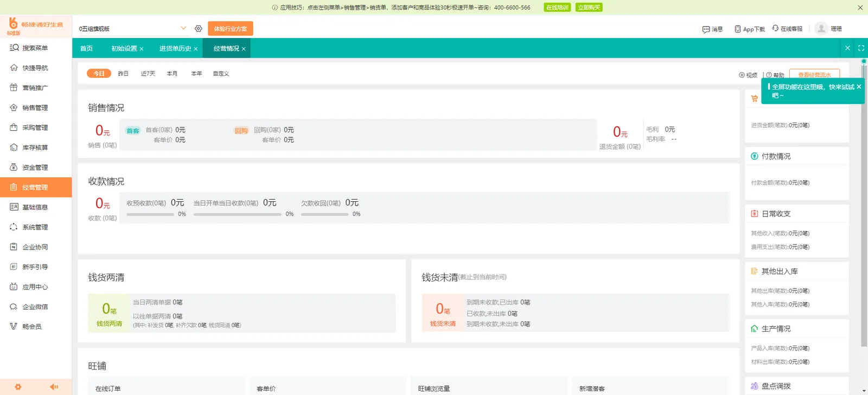
Task: Open 销售管理 in sidebar
Action: (x=36, y=107)
